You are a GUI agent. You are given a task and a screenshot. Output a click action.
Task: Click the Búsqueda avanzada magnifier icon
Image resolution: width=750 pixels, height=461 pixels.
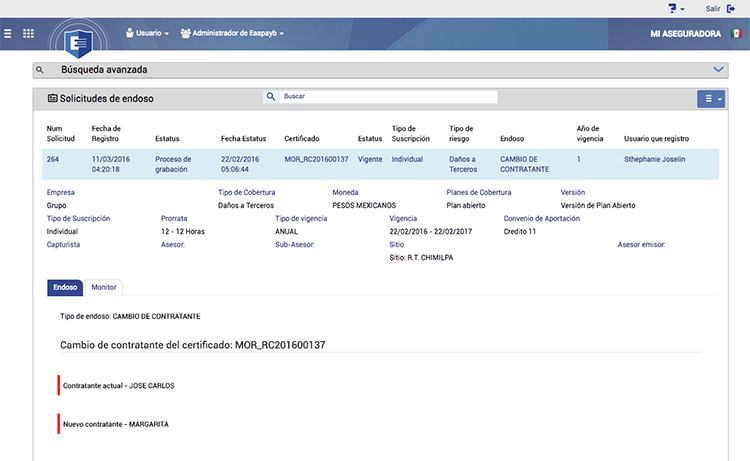coord(40,70)
